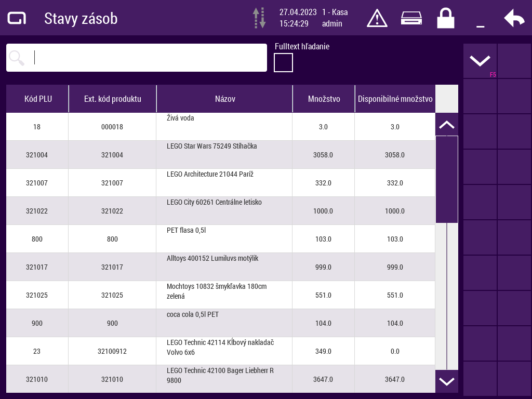The height and width of the screenshot is (399, 532).
Task: Sort by the Kód PLU column header
Action: point(38,99)
